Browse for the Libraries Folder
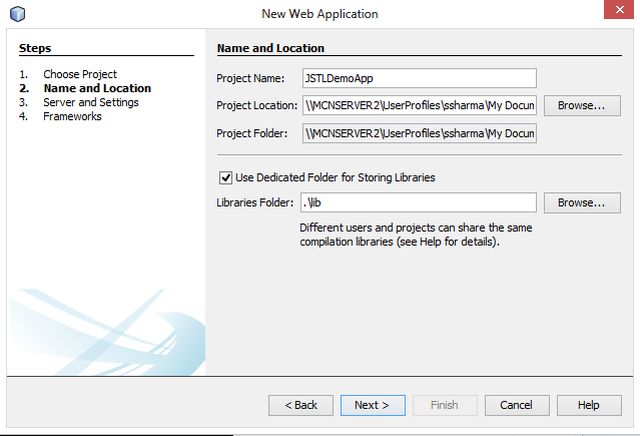640x436 pixels. tap(575, 203)
